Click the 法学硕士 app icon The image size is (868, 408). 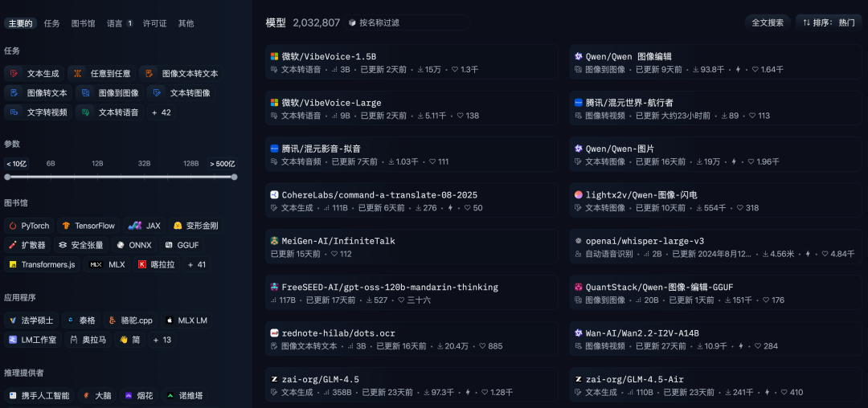[x=12, y=320]
